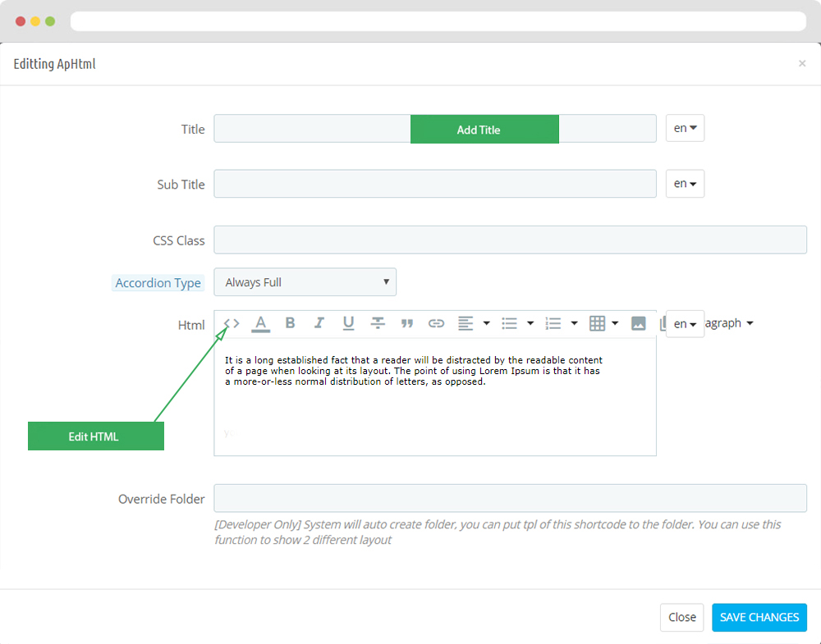Open the numbered list style arrow
Viewport: 821px width, 644px height.
[575, 323]
